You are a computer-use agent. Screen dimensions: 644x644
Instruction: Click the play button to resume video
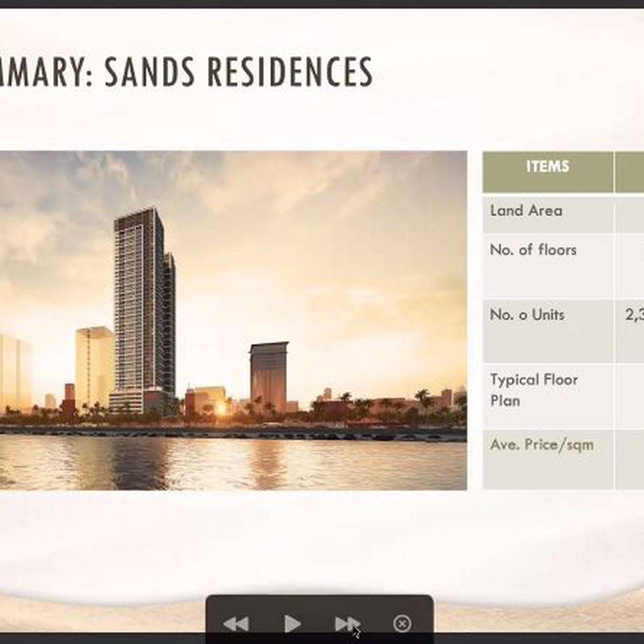coord(293,624)
